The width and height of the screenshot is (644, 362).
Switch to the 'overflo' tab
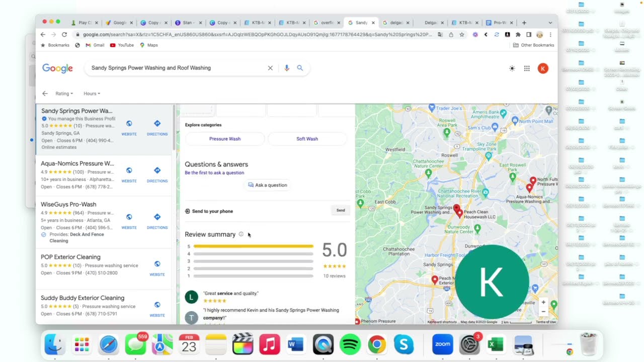click(326, 23)
